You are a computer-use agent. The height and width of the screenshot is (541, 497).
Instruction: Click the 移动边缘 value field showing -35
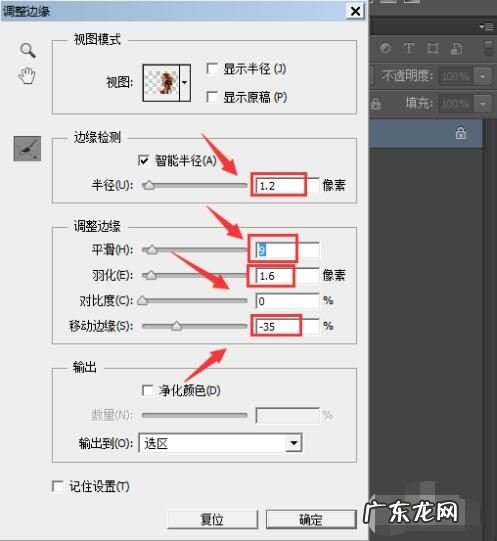[x=287, y=326]
